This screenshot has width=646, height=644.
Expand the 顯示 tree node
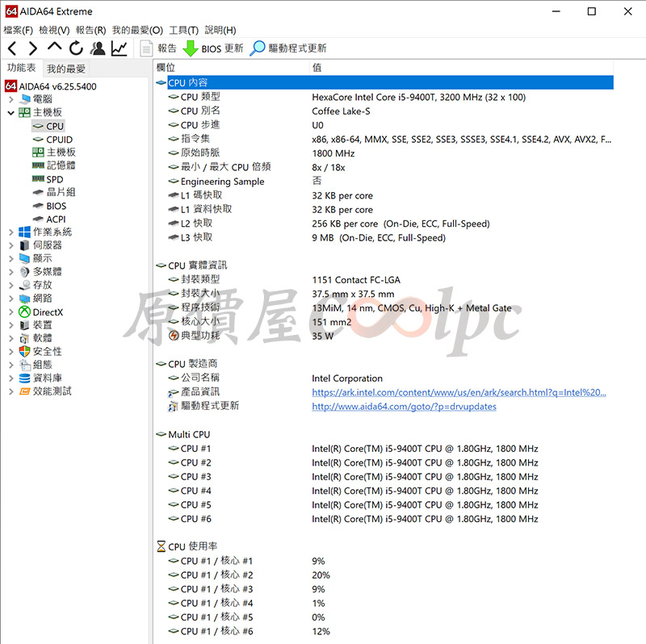pos(11,258)
